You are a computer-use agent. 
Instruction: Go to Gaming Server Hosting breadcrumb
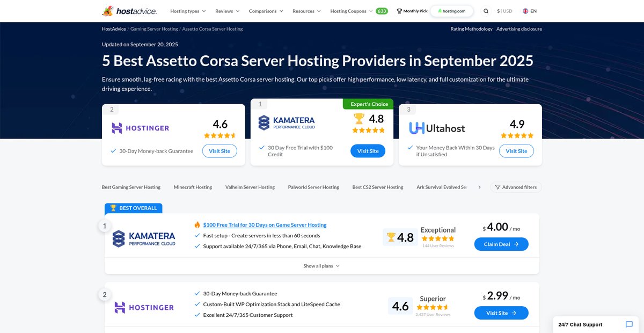coord(154,29)
